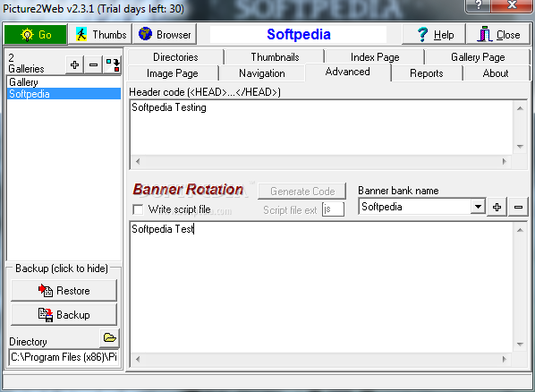Expand the Banner bank name dropdown
Screen dimensions: 535x392
tap(478, 207)
